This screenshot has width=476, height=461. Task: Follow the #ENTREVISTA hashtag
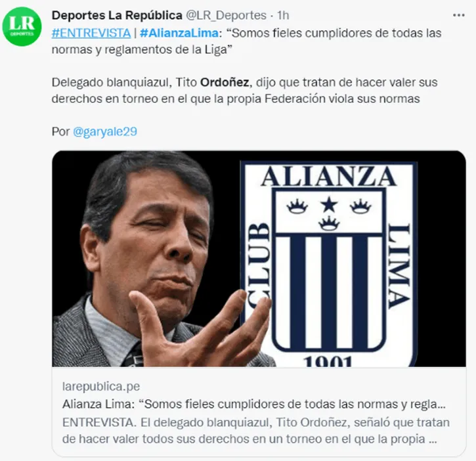point(91,33)
